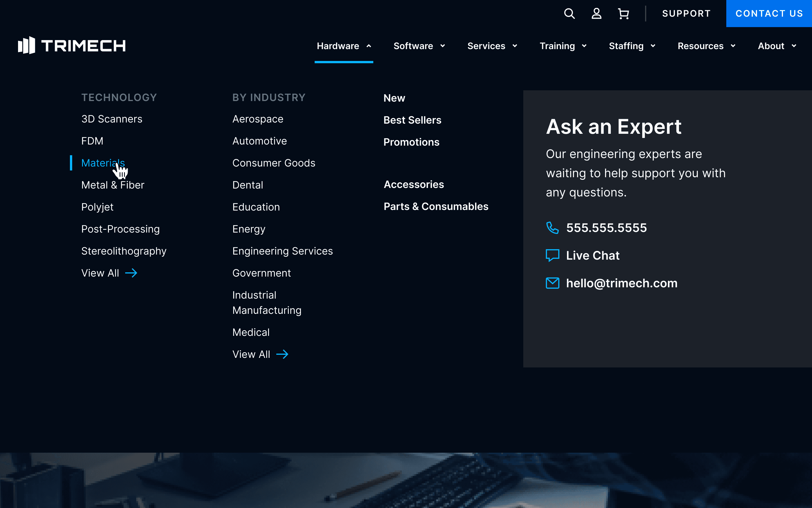Open the shopping cart icon
Image resolution: width=812 pixels, height=508 pixels.
[623, 14]
